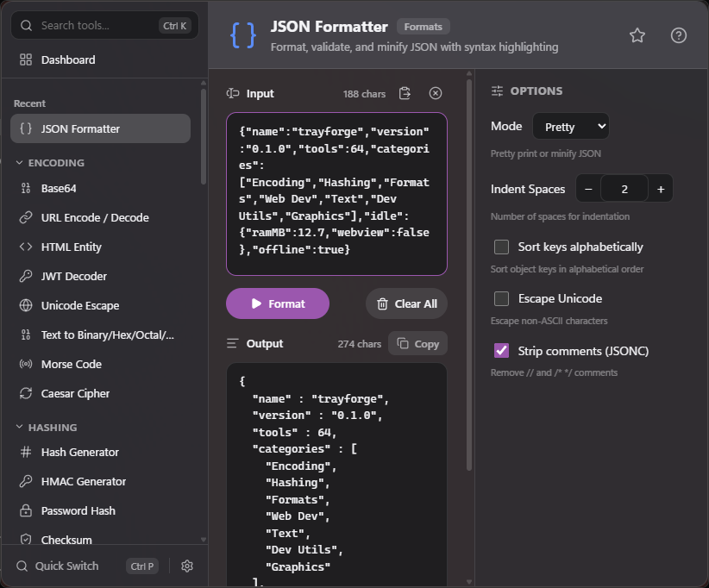709x588 pixels.
Task: Click the indent spaces value field
Action: (624, 189)
